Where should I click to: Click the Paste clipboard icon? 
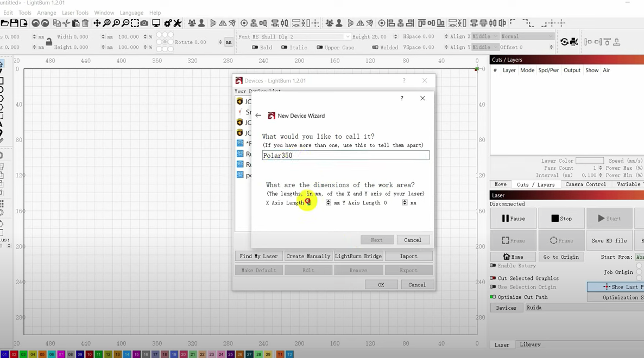tap(75, 23)
